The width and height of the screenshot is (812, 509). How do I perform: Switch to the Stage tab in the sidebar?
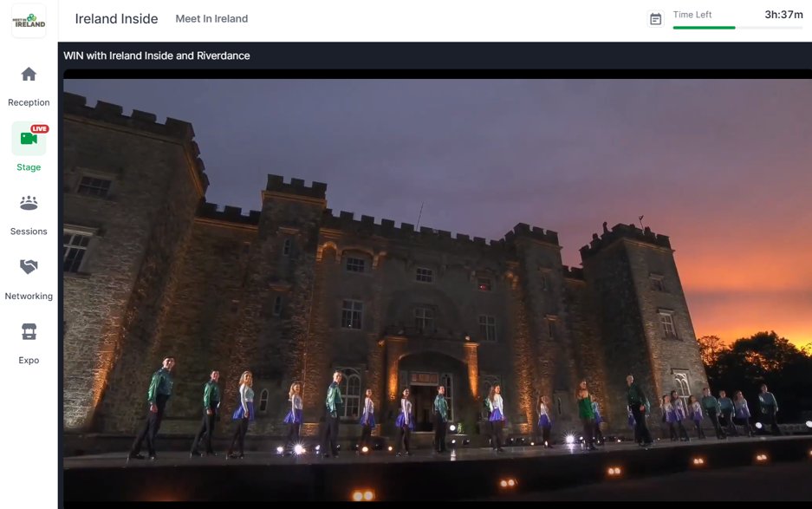(29, 147)
